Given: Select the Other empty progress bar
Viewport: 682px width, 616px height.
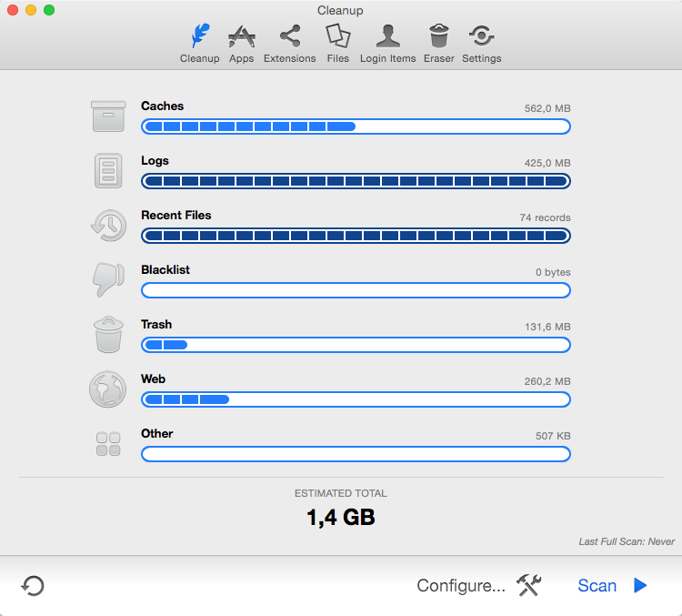Looking at the screenshot, I should click(356, 454).
